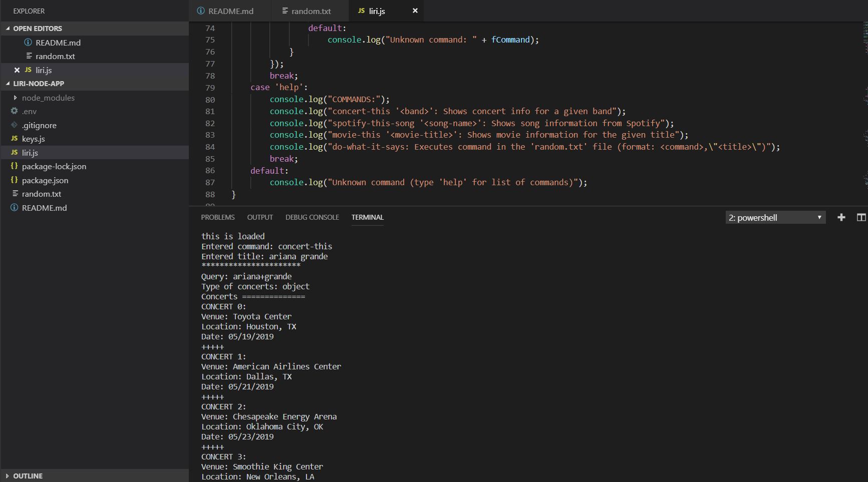Click the lines icon beside random.txt in project tree
Screen dimensions: 868x482
(15, 193)
